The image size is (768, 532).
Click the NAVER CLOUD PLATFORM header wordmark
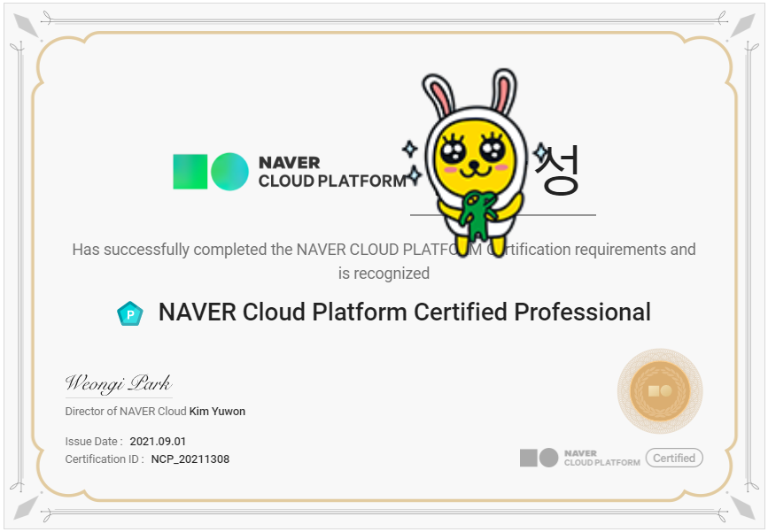[x=332, y=172]
